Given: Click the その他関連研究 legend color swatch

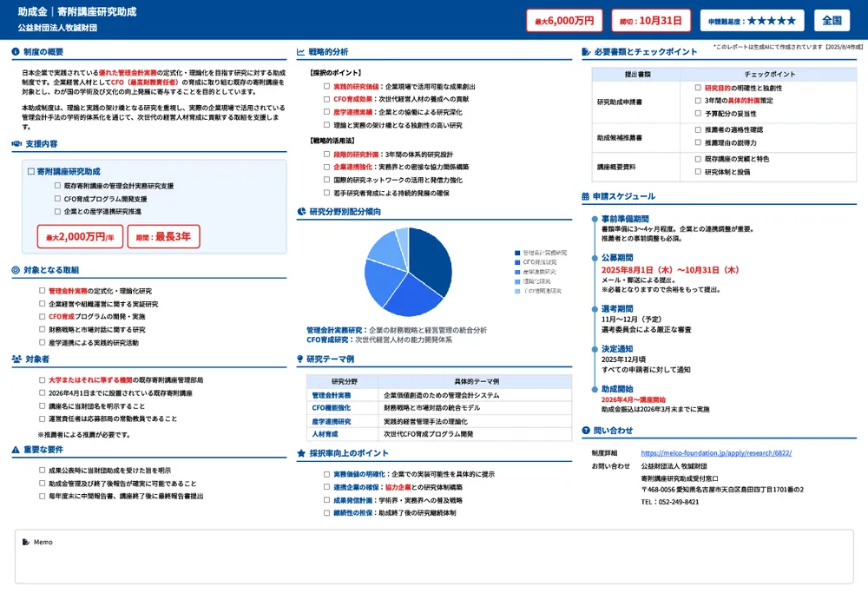Looking at the screenshot, I should 517,291.
